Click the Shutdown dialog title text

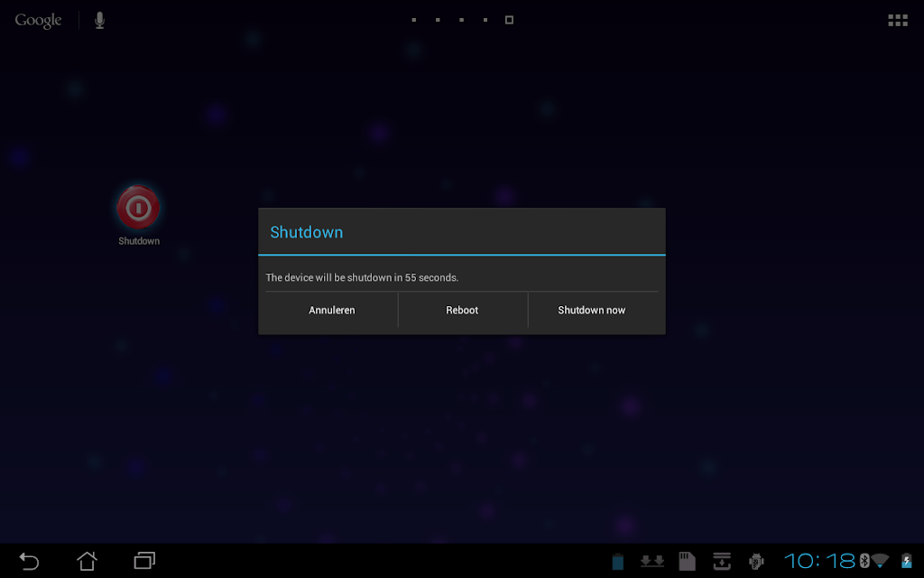pos(307,232)
